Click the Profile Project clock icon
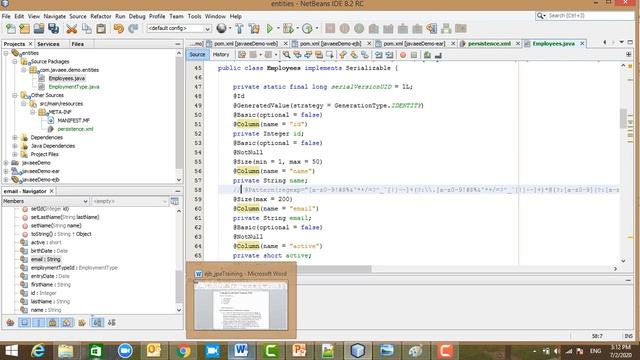 click(x=307, y=29)
